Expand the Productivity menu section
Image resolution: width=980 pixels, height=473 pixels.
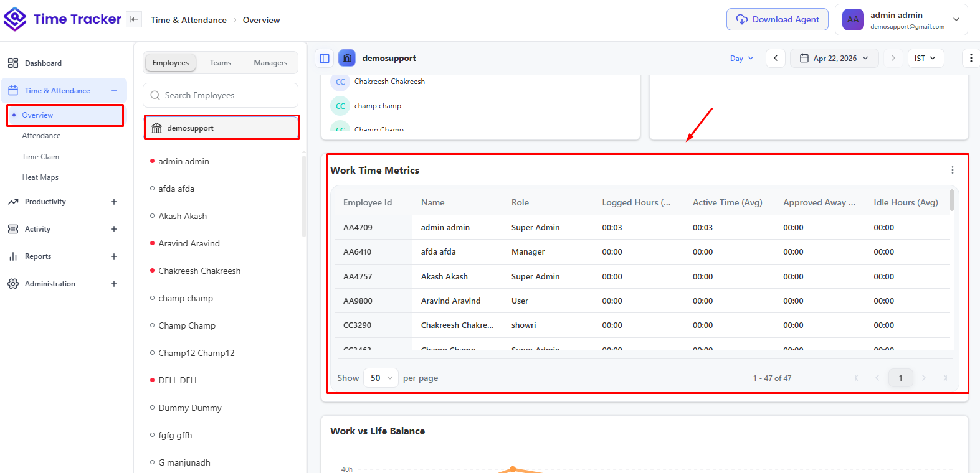(114, 202)
